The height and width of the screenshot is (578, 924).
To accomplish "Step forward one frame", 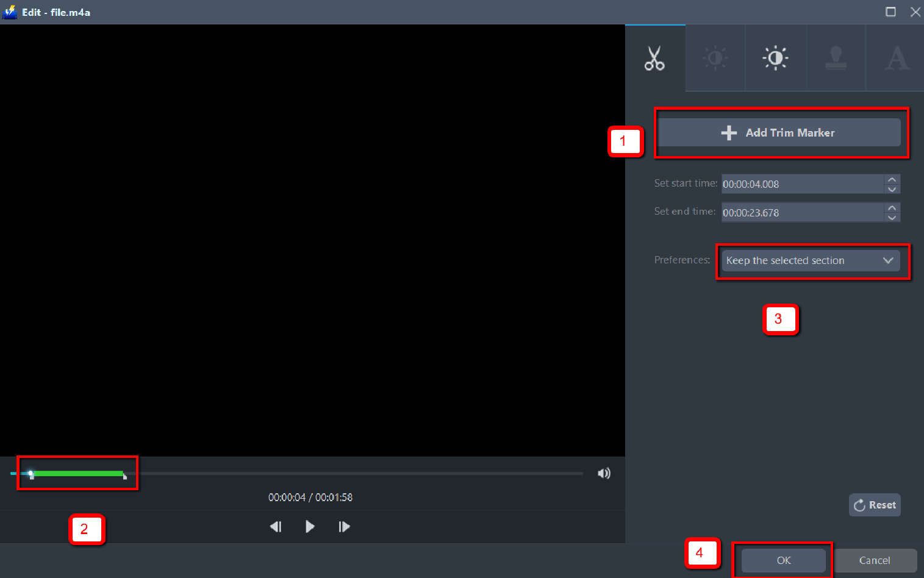I will point(343,526).
